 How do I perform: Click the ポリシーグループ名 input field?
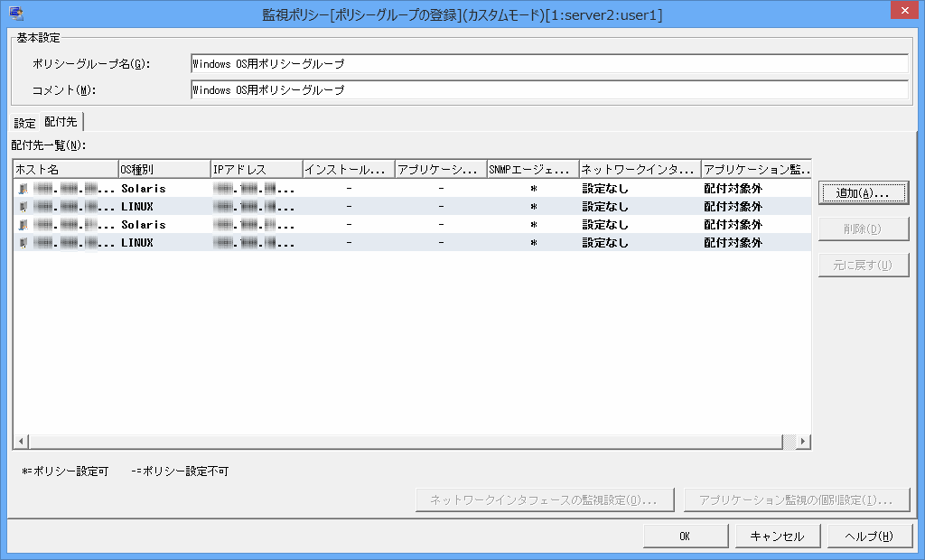pyautogui.click(x=549, y=64)
